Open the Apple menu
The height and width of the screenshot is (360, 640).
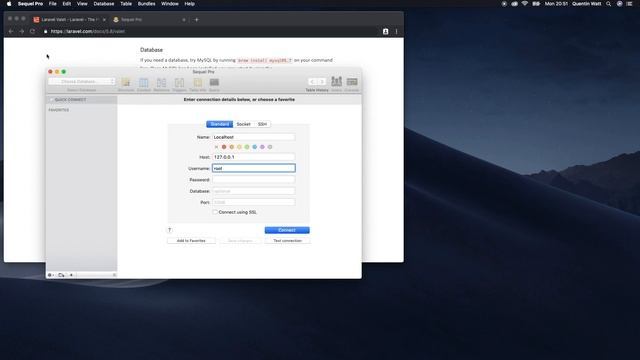coord(9,4)
